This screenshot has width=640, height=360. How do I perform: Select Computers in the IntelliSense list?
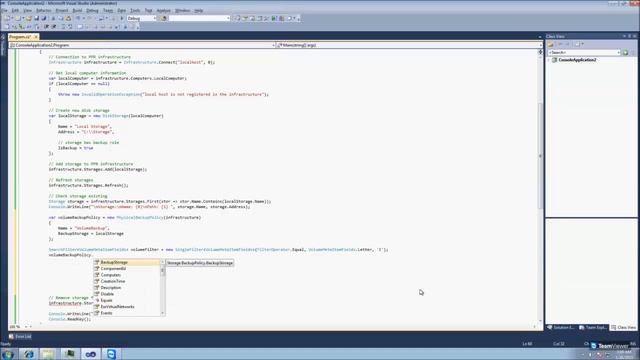tap(127, 275)
